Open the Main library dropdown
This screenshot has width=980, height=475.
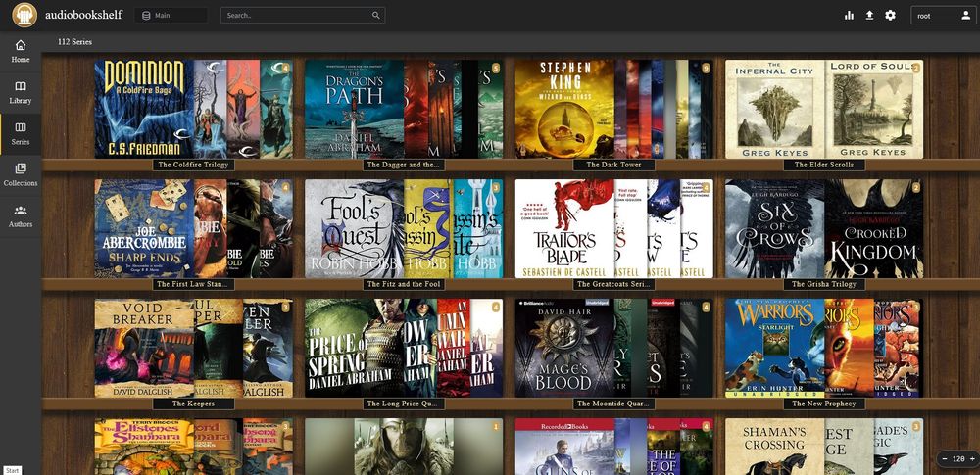point(171,16)
